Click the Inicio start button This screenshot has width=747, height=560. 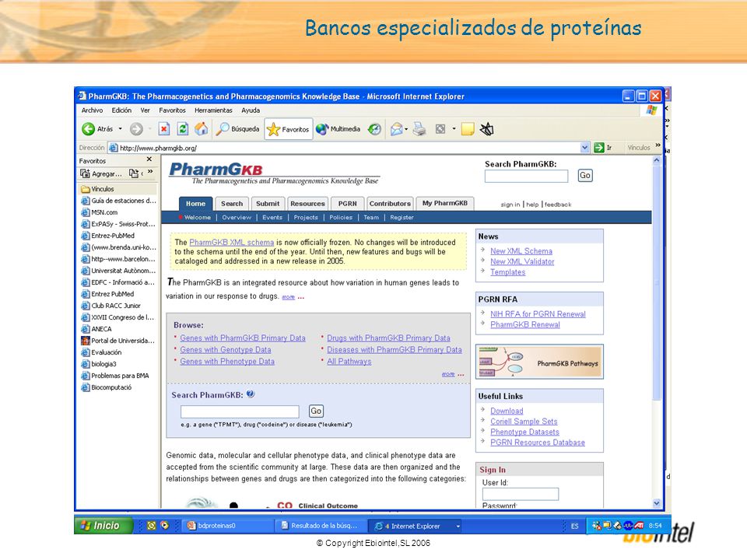pos(103,526)
